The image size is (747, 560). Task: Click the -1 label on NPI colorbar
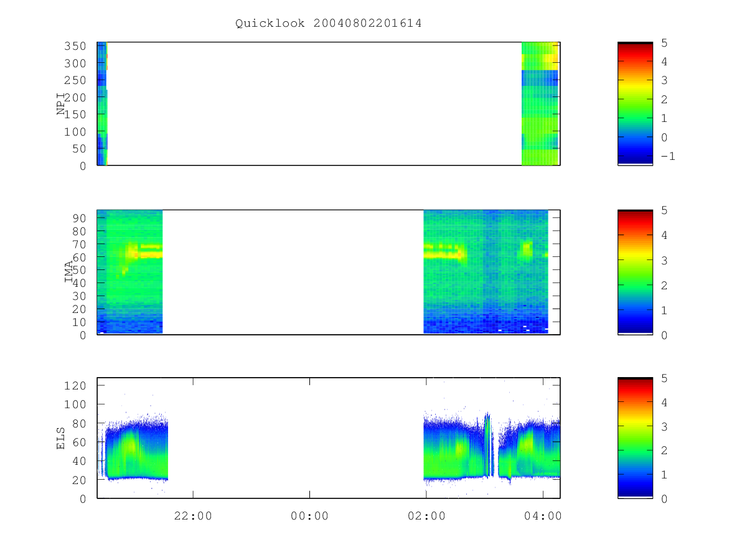click(x=667, y=156)
